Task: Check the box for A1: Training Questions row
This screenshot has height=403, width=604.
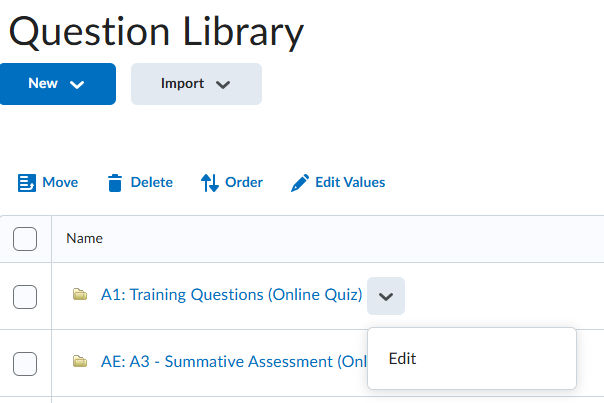Action: (25, 296)
